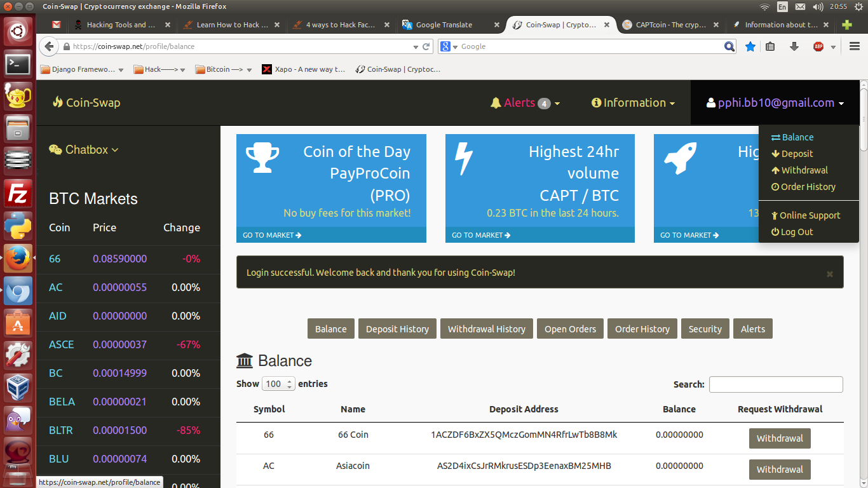
Task: Open the Ubuntu Dash home launcher
Action: [18, 31]
